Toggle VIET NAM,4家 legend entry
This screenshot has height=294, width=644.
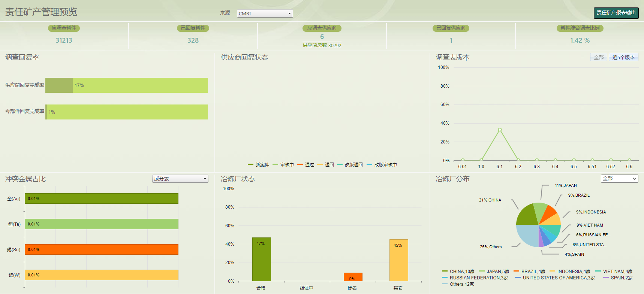tap(614, 272)
